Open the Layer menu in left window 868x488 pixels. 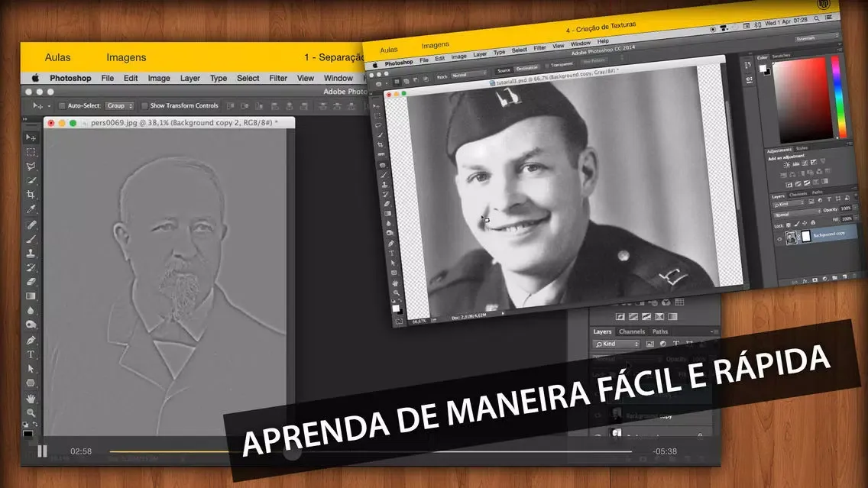click(x=189, y=78)
